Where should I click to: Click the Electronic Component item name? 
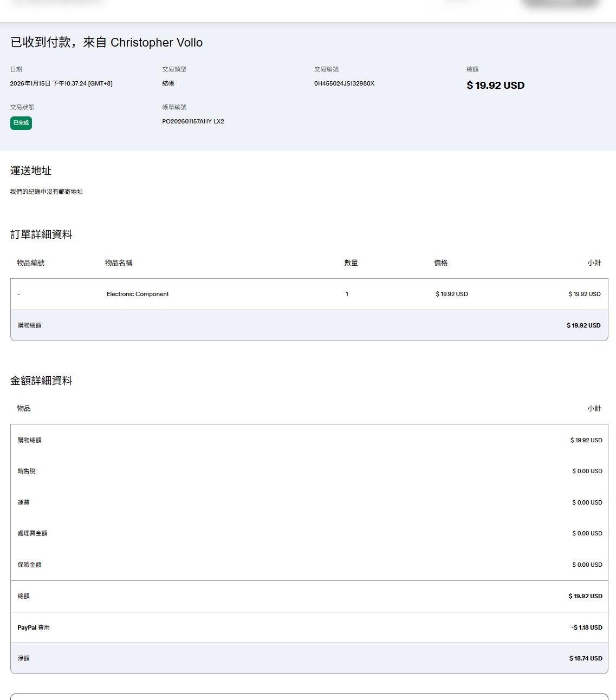tap(138, 294)
